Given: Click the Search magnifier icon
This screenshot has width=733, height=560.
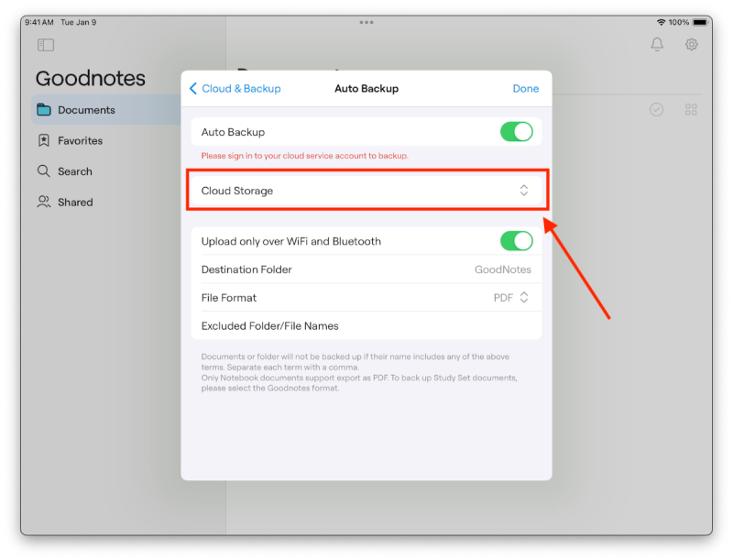Looking at the screenshot, I should [x=44, y=171].
